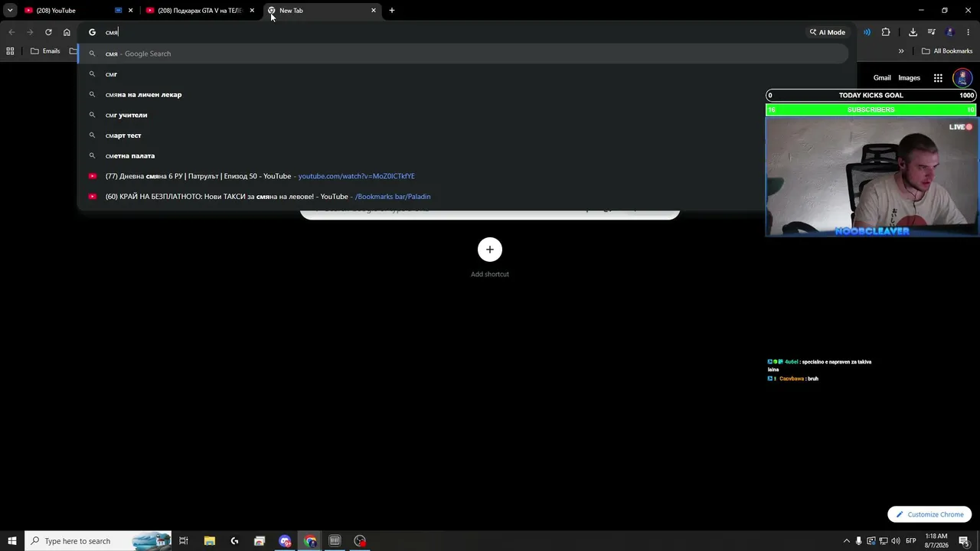This screenshot has width=980, height=551.
Task: Open the Apps grid in bookmarks bar
Action: [x=10, y=51]
